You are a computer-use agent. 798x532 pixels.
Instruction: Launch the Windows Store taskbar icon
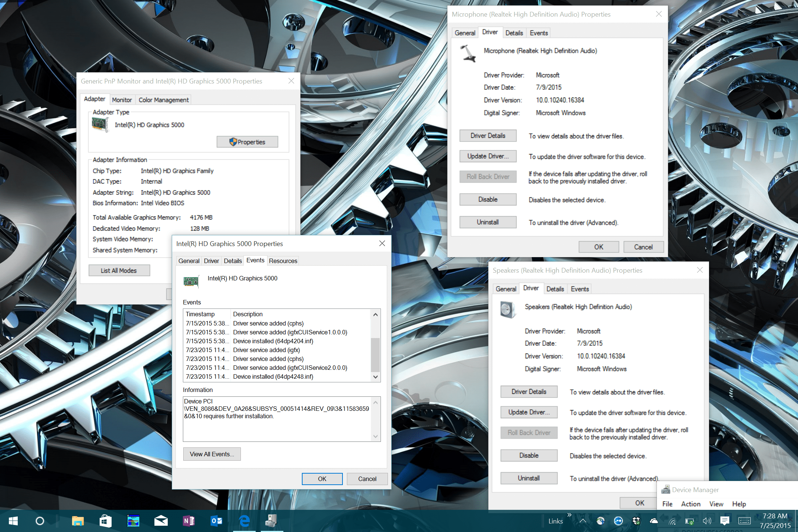tap(105, 521)
